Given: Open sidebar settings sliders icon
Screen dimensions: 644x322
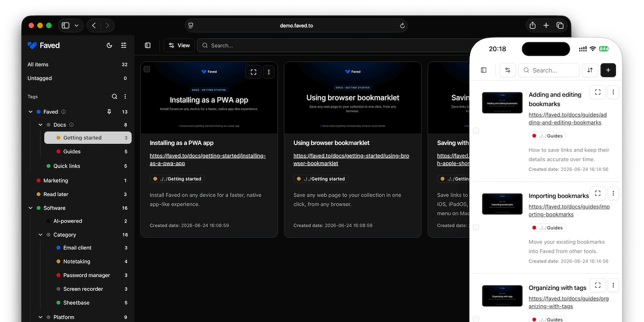Looking at the screenshot, I should click(x=124, y=45).
